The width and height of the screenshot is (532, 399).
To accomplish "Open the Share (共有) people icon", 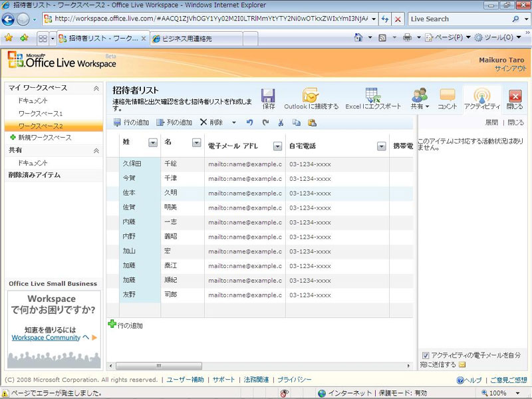I will coord(420,95).
